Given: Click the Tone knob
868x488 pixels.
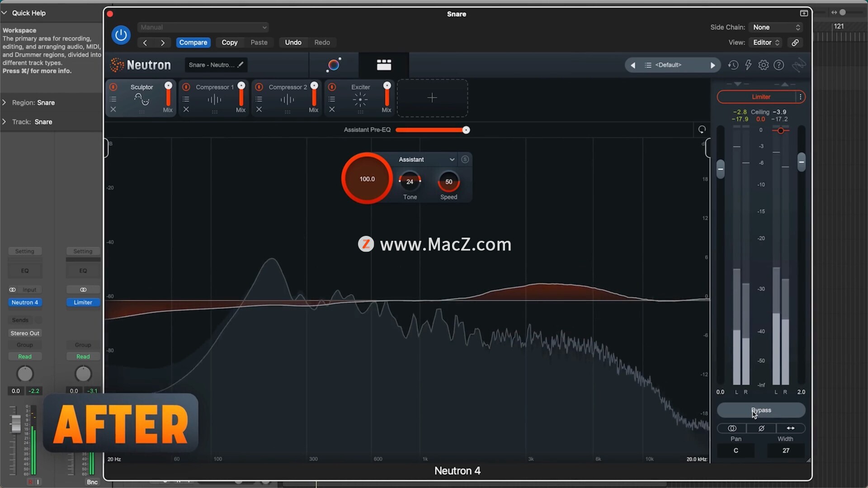Looking at the screenshot, I should tap(410, 182).
